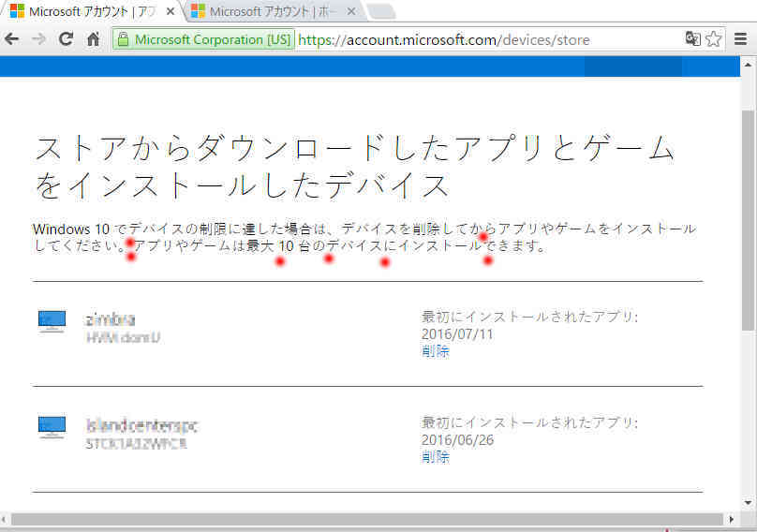The height and width of the screenshot is (532, 757).
Task: Click the date 2016/06/26
Action: pos(457,440)
